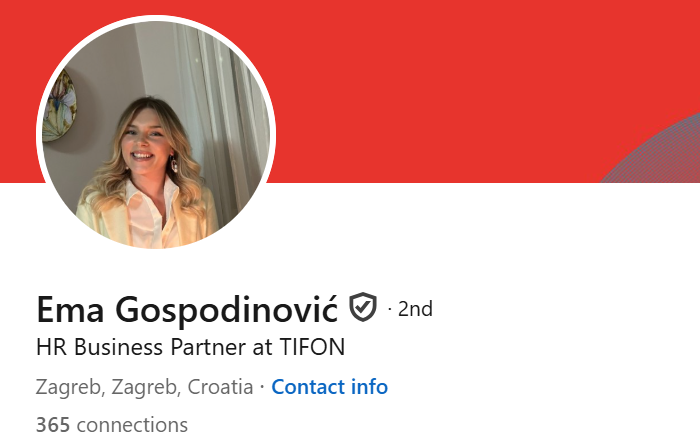This screenshot has width=700, height=440.
Task: Click the word connections
Action: pos(132,425)
